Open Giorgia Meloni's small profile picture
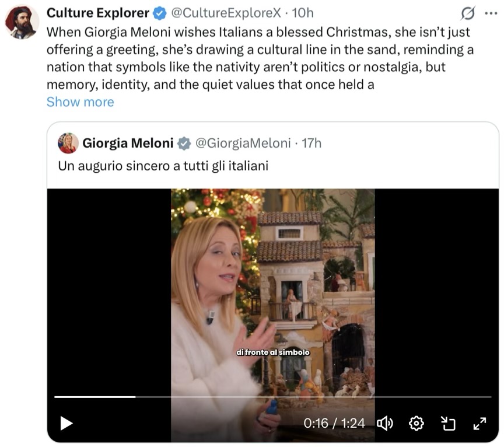504x447 pixels. 68,143
